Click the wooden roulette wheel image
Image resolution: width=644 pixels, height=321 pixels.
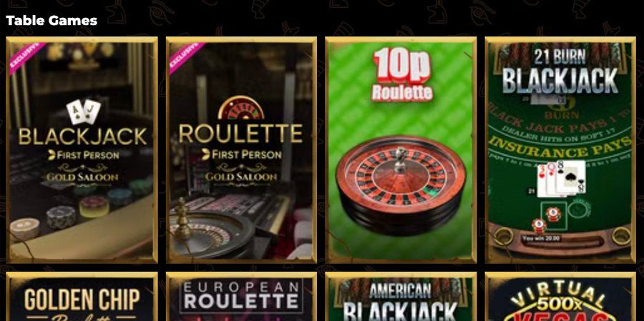(401, 185)
